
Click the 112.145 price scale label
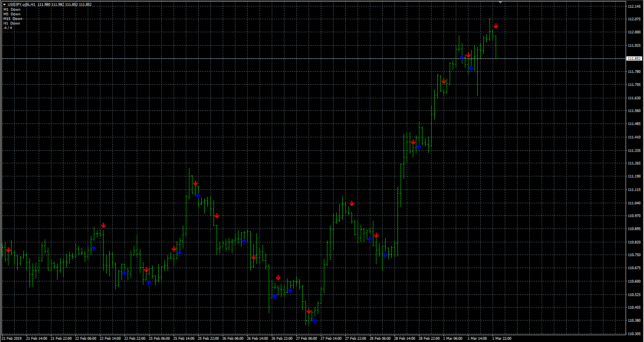(x=634, y=7)
